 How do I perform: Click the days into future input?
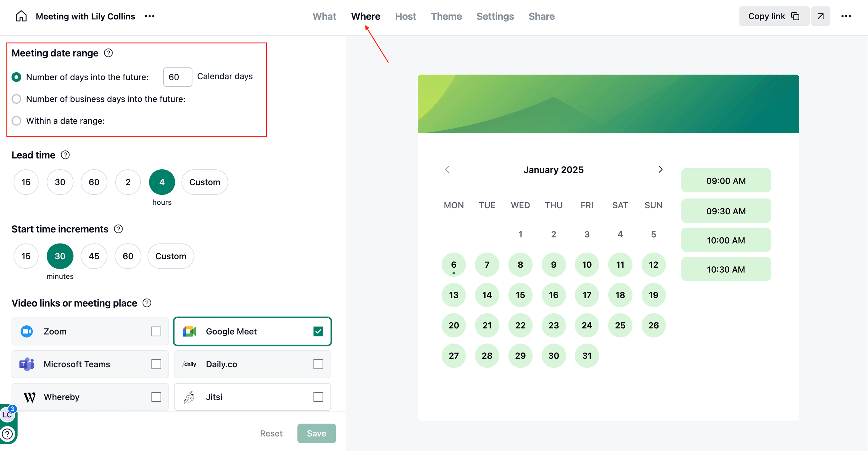tap(178, 77)
